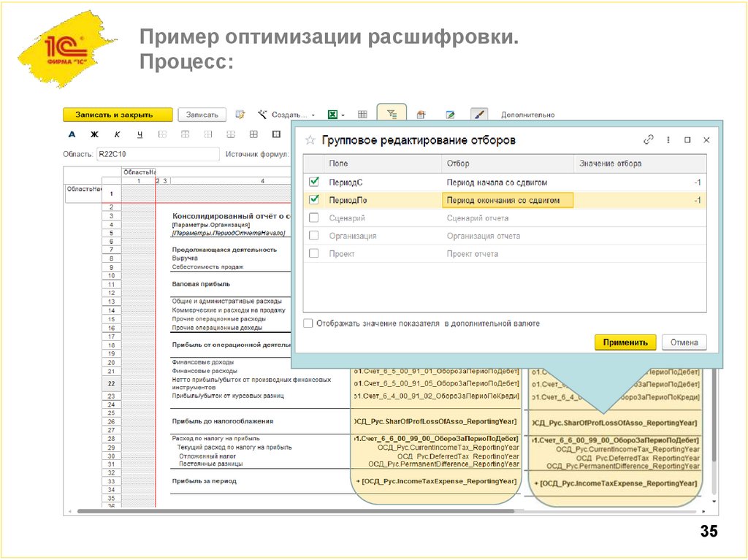Click the green pencil edit icon
The width and height of the screenshot is (748, 560).
(451, 114)
